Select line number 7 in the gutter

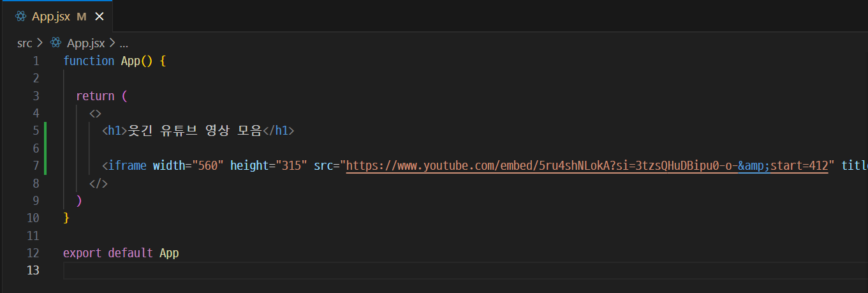click(36, 166)
